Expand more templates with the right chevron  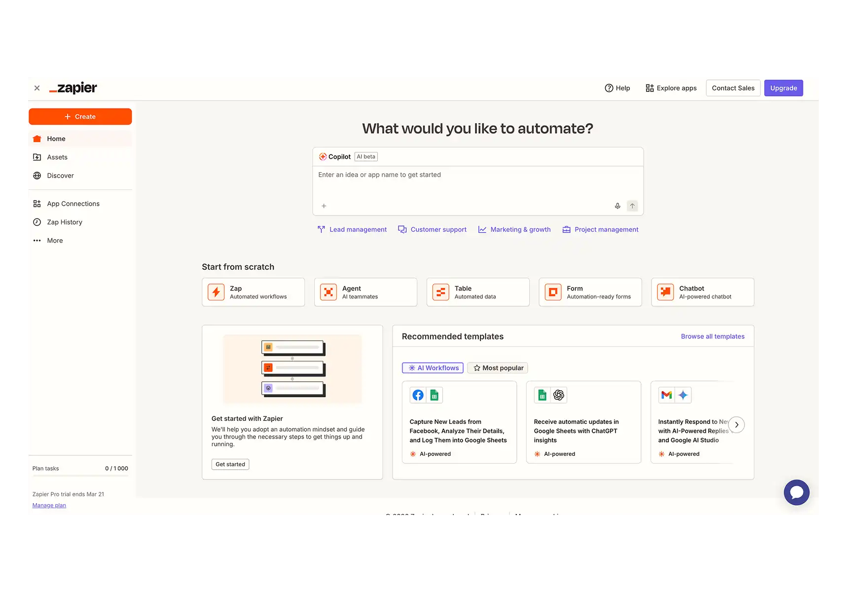(736, 424)
